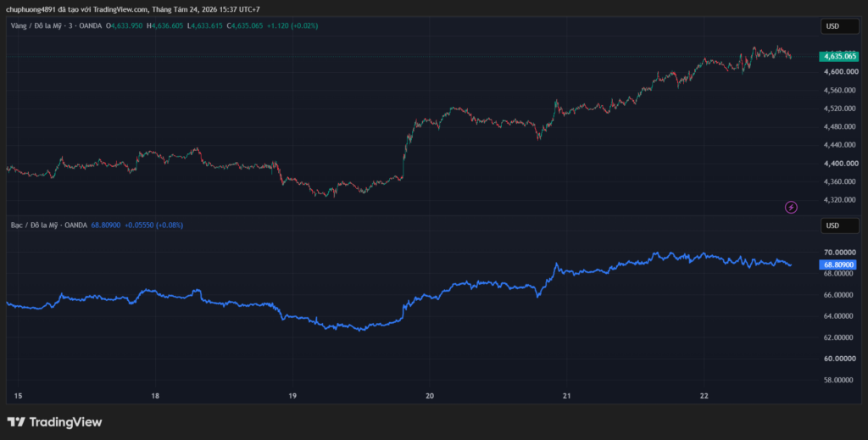This screenshot has width=868, height=440.
Task: Open the USD currency box on gold chart
Action: (839, 26)
